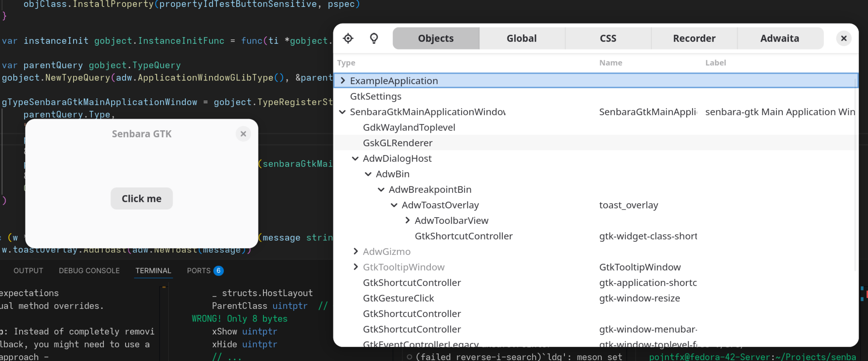Open the Recorder tab
This screenshot has width=868, height=361.
(x=694, y=38)
